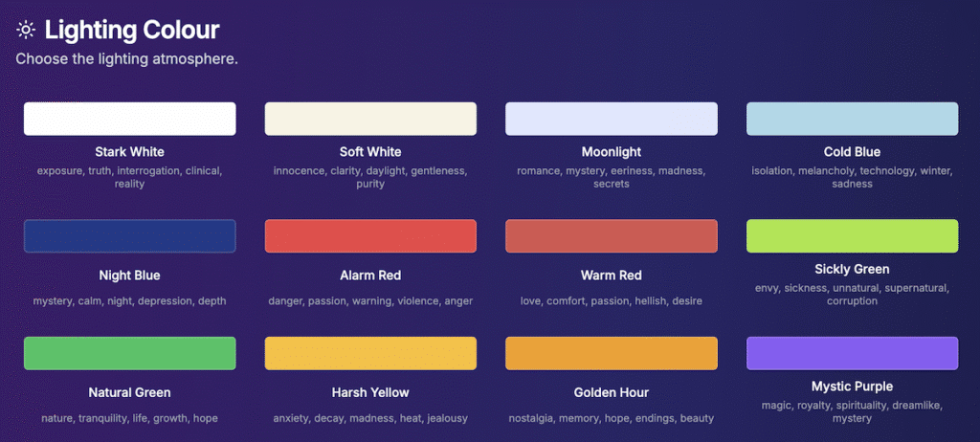Choose the Night Blue colour swatch
Screen dimensions: 980x442
click(x=129, y=236)
